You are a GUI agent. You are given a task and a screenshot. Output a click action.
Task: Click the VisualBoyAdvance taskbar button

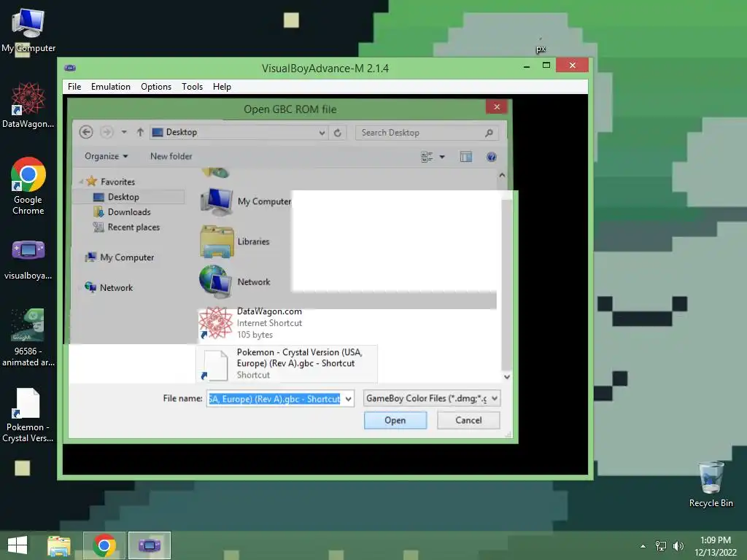149,545
